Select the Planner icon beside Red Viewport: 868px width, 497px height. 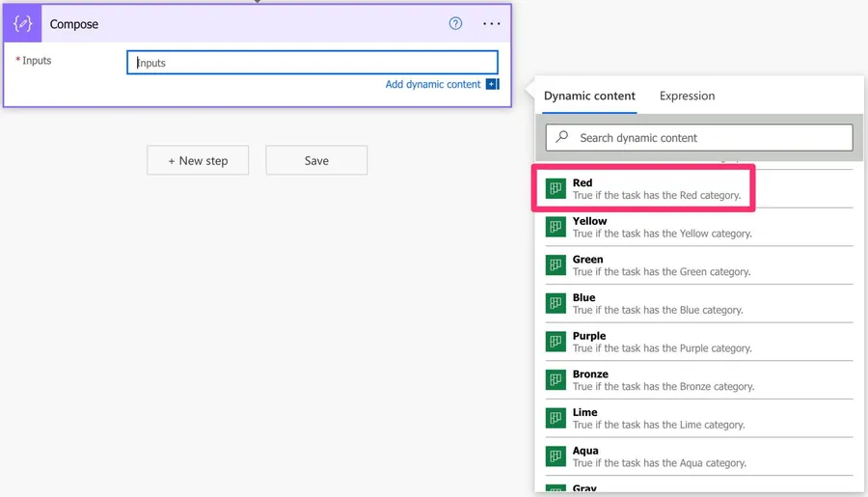556,189
